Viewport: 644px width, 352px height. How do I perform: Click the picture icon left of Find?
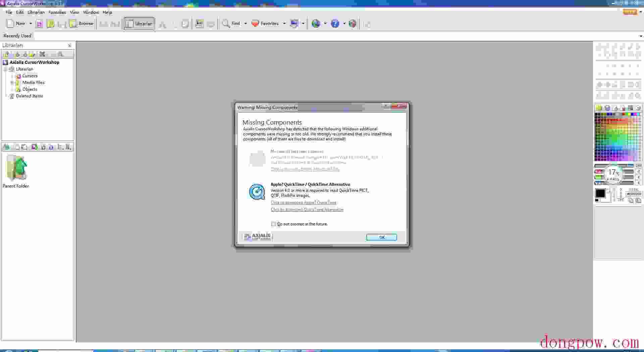(x=199, y=24)
